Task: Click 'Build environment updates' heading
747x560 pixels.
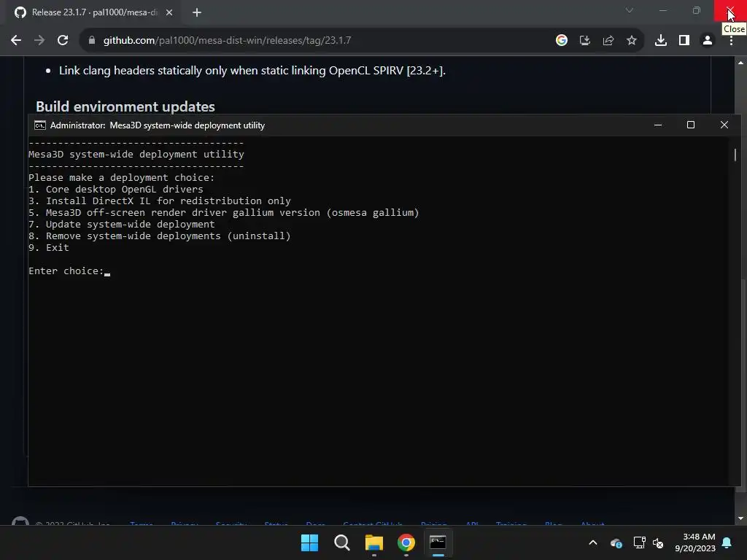Action: click(125, 106)
